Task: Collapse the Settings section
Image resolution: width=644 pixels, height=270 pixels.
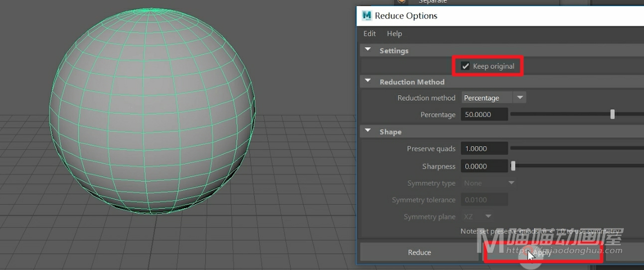Action: [368, 50]
